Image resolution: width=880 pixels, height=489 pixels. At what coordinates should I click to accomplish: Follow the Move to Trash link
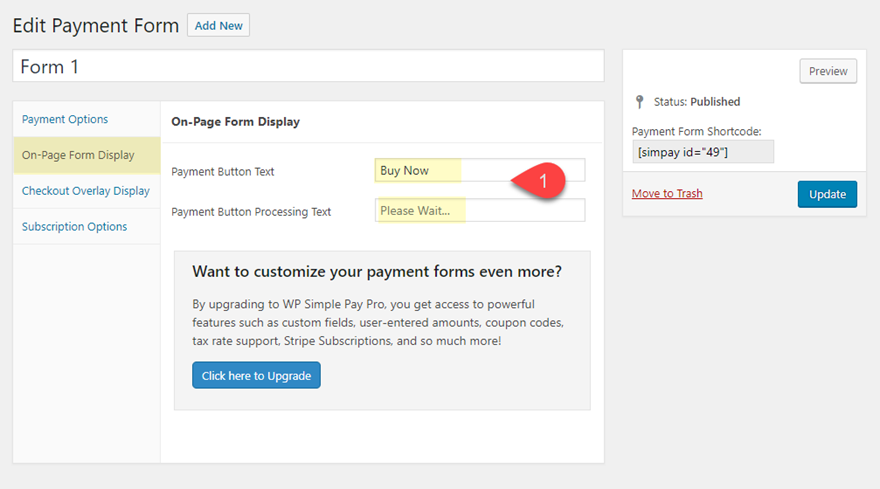[x=667, y=193]
